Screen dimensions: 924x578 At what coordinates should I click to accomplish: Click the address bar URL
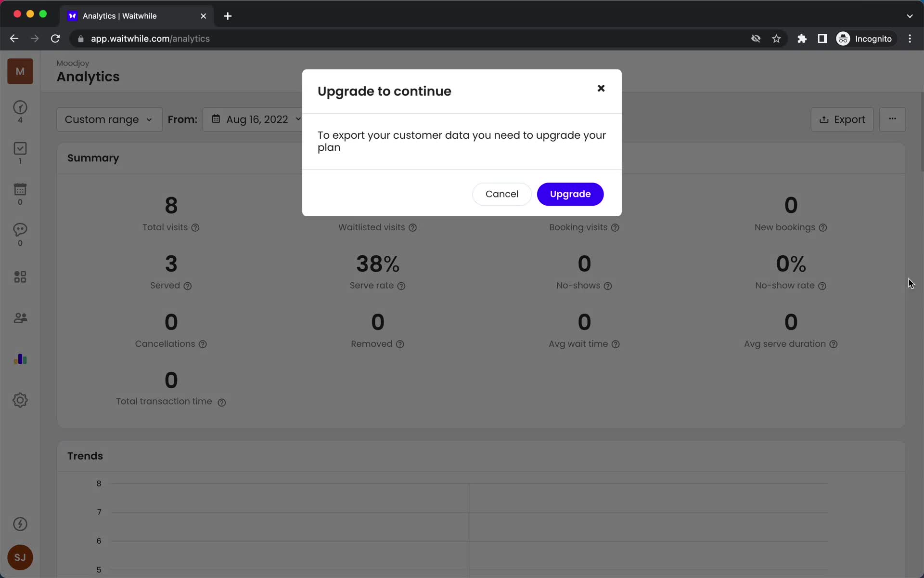(x=150, y=39)
